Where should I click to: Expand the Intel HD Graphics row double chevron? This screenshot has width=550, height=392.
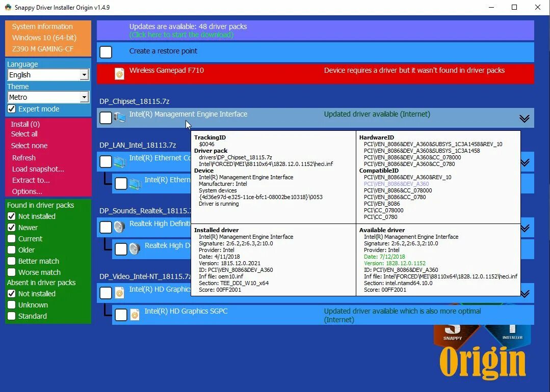coord(525,294)
